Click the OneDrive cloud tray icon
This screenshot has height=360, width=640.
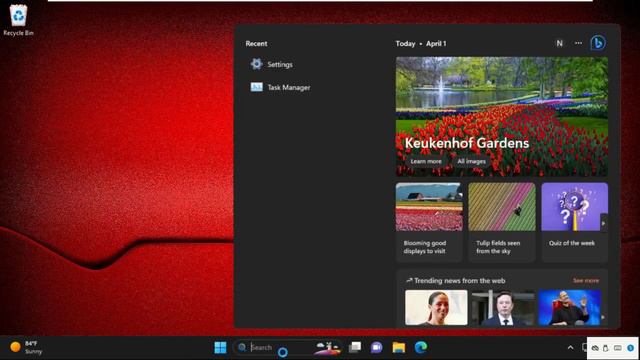[595, 348]
